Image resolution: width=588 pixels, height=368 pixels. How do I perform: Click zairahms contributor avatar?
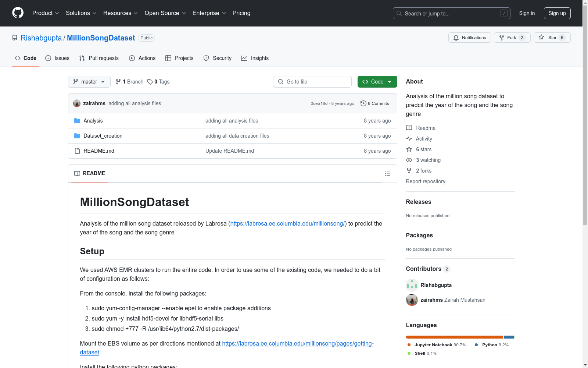point(412,300)
